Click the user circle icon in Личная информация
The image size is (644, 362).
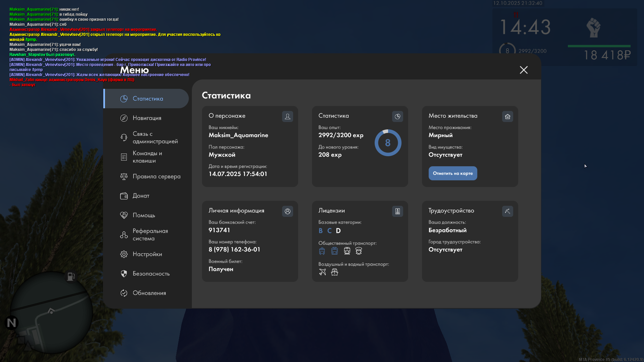point(287,211)
